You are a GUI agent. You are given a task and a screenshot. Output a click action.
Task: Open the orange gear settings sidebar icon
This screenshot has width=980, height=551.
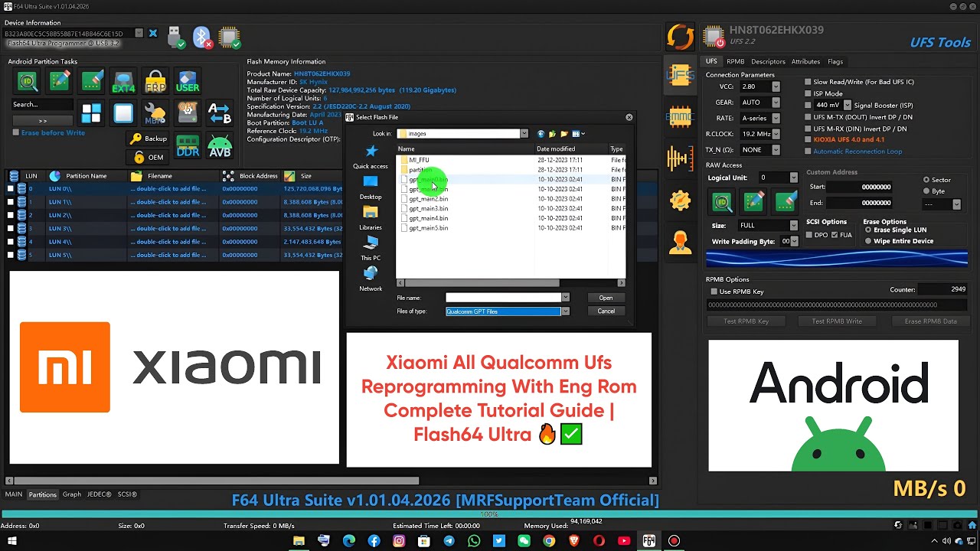680,201
